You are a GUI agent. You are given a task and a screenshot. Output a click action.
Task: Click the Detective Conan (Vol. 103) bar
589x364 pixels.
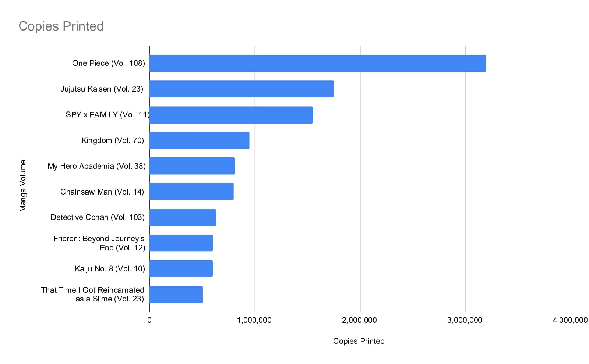coord(183,218)
